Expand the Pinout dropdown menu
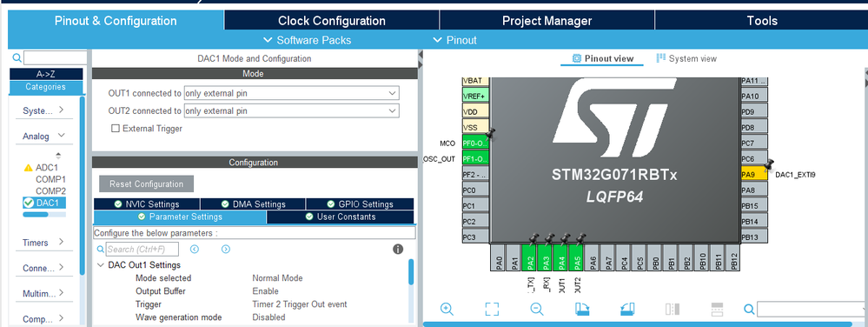This screenshot has width=868, height=327. click(454, 40)
